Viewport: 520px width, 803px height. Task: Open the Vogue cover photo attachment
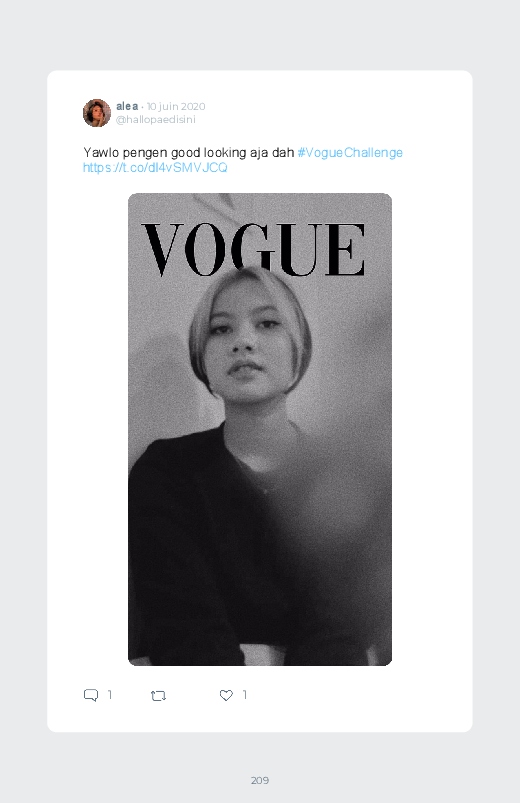(260, 429)
